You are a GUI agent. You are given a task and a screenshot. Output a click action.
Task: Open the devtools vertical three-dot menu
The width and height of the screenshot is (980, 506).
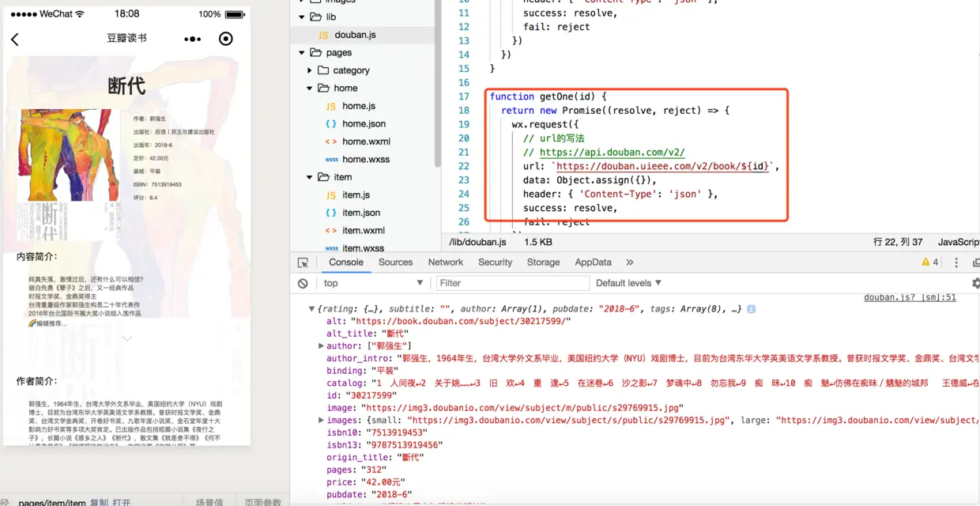(956, 262)
